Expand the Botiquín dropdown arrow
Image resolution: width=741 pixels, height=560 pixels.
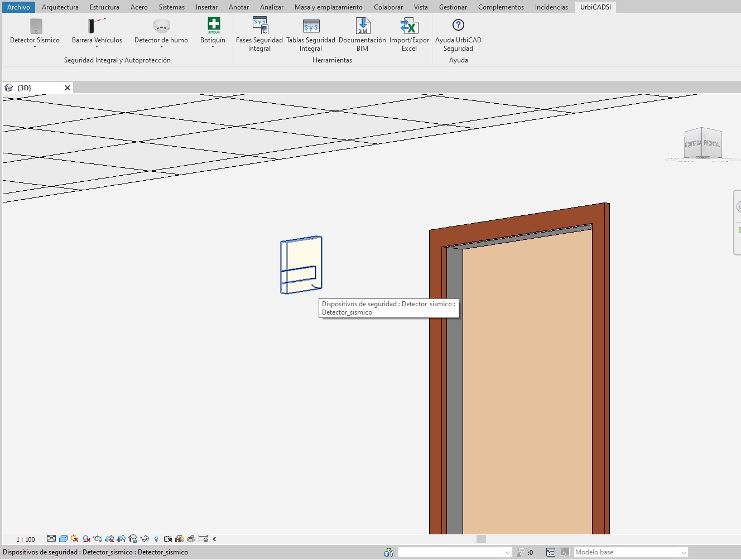pyautogui.click(x=213, y=47)
